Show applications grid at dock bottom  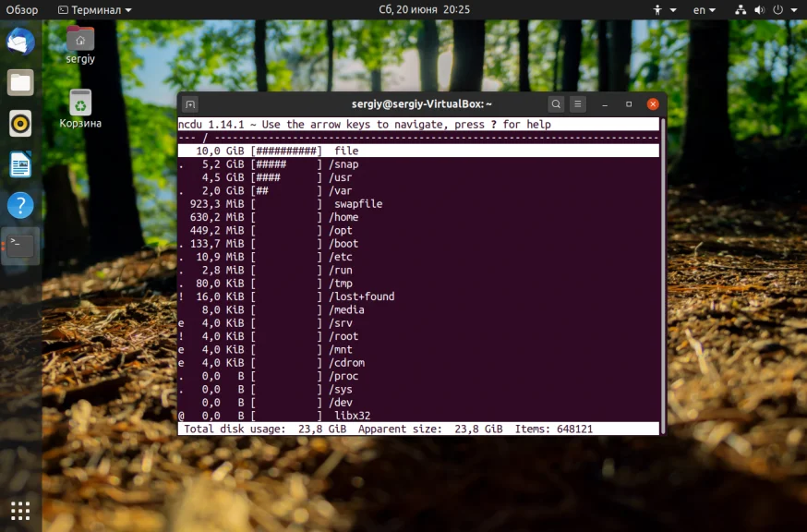coord(20,511)
